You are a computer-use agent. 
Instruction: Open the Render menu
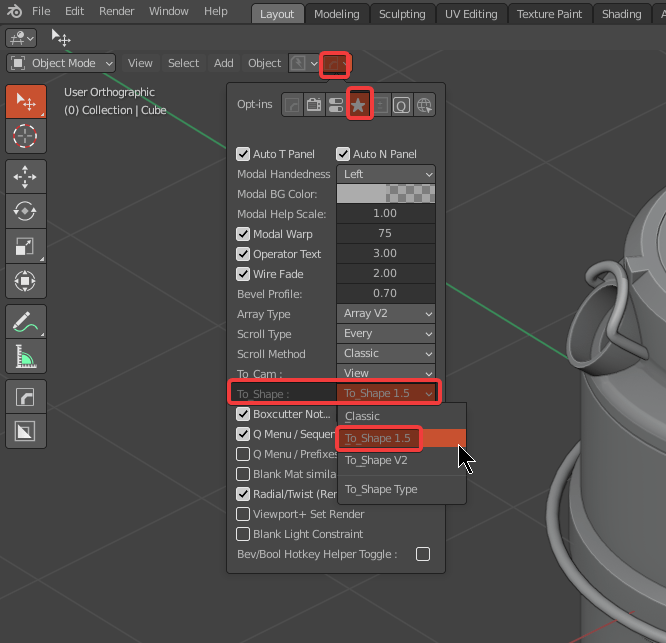point(117,11)
